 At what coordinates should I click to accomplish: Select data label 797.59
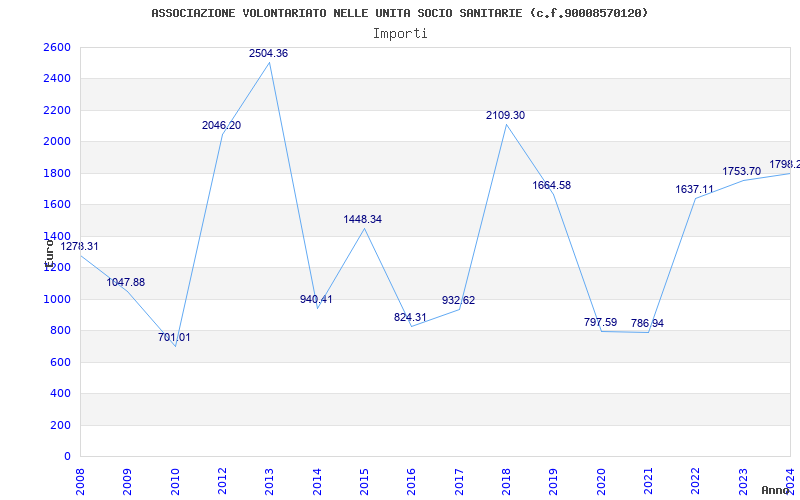pos(601,322)
